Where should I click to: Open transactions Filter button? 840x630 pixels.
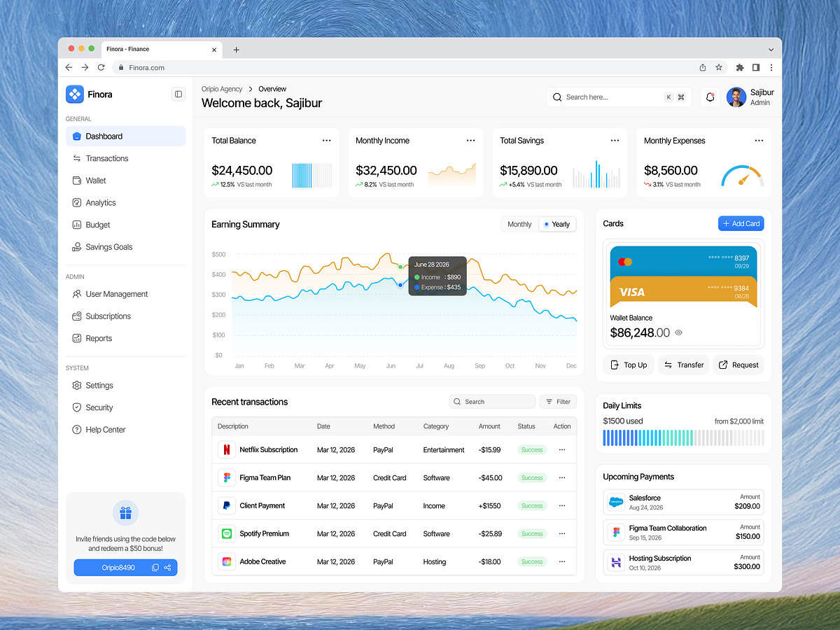[558, 402]
